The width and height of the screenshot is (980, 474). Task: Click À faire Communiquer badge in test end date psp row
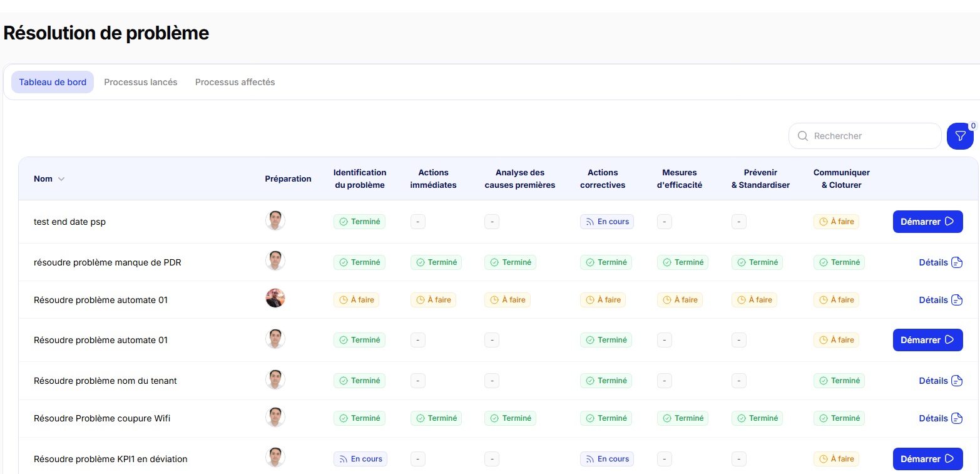click(836, 222)
